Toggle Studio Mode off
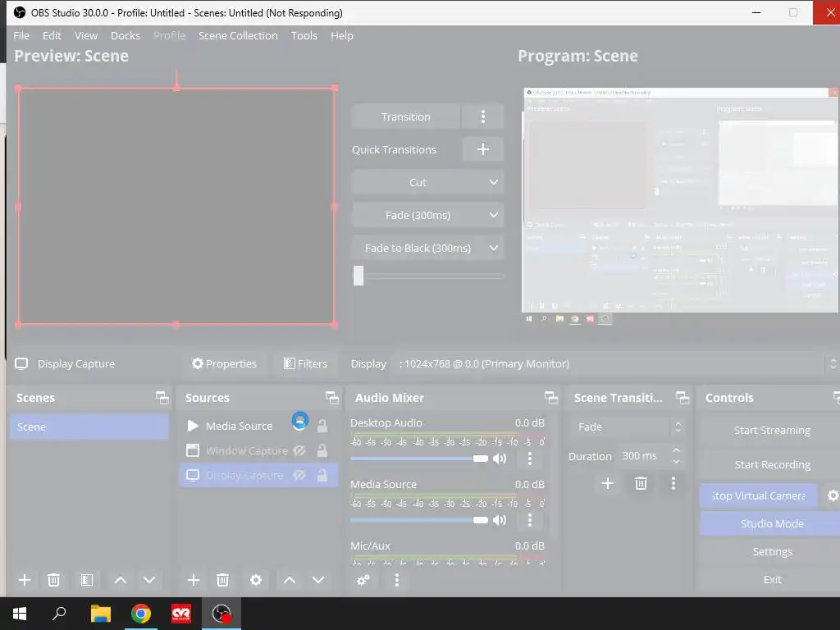840x630 pixels. click(x=771, y=523)
